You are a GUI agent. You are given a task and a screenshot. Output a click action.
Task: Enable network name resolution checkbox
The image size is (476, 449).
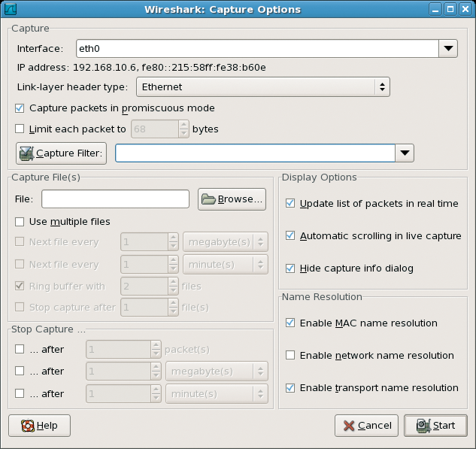pyautogui.click(x=290, y=355)
